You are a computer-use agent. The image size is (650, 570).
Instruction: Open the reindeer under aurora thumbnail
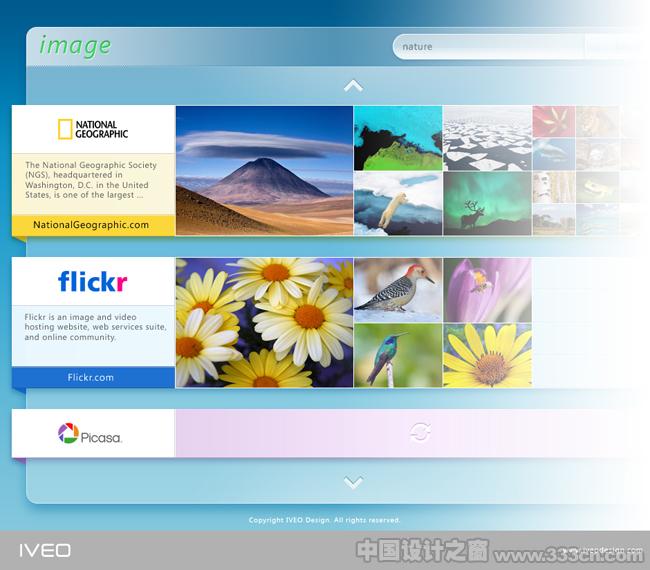(x=488, y=204)
